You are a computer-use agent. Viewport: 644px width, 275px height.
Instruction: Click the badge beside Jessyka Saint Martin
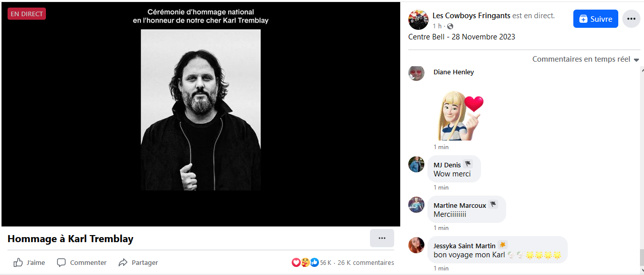(x=503, y=245)
